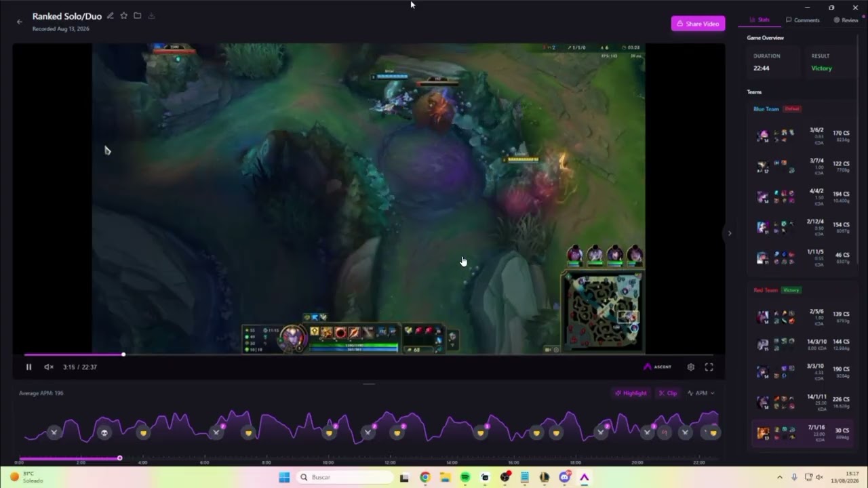
Task: Click the Highlight button
Action: (631, 393)
